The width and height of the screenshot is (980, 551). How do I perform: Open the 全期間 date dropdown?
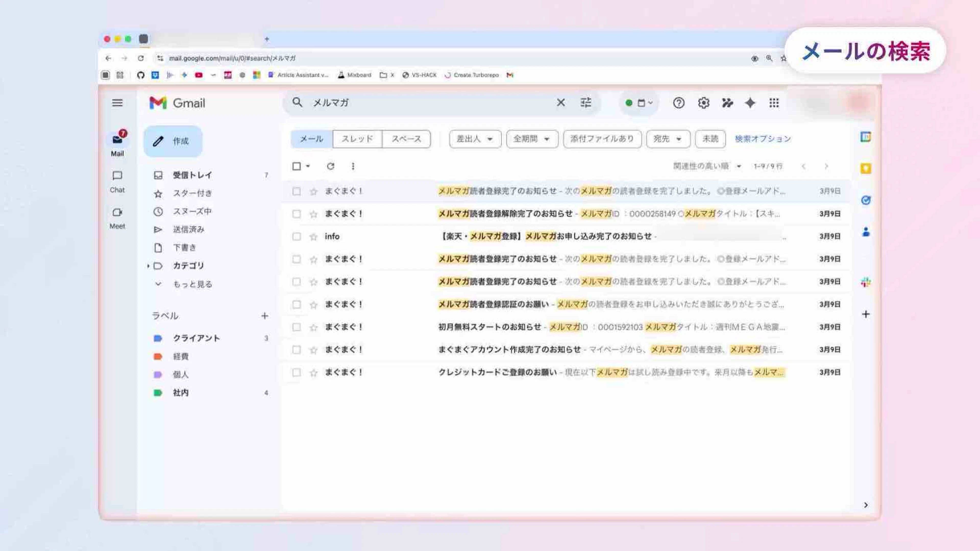532,139
